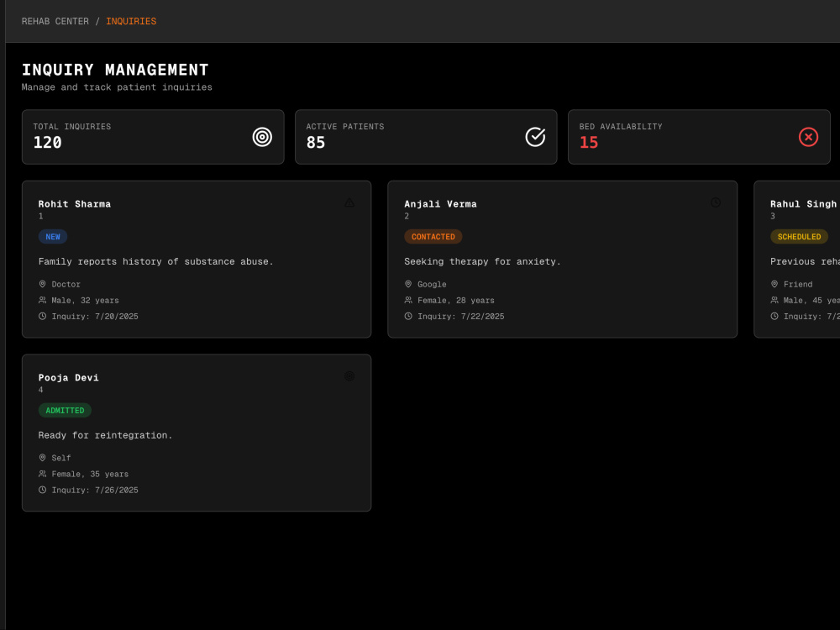Click location pin icon beside Doctor
The height and width of the screenshot is (630, 840).
coord(42,284)
